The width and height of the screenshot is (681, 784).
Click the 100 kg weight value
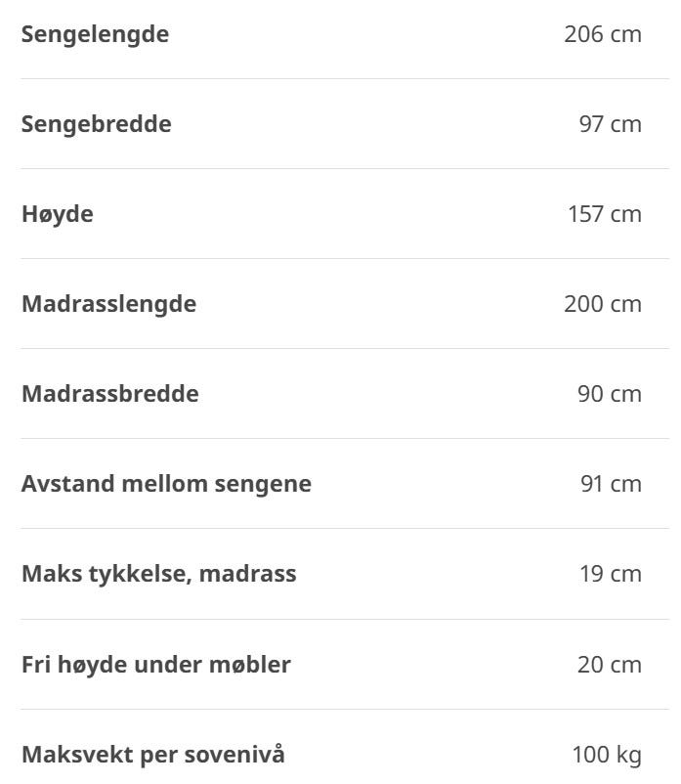[607, 756]
